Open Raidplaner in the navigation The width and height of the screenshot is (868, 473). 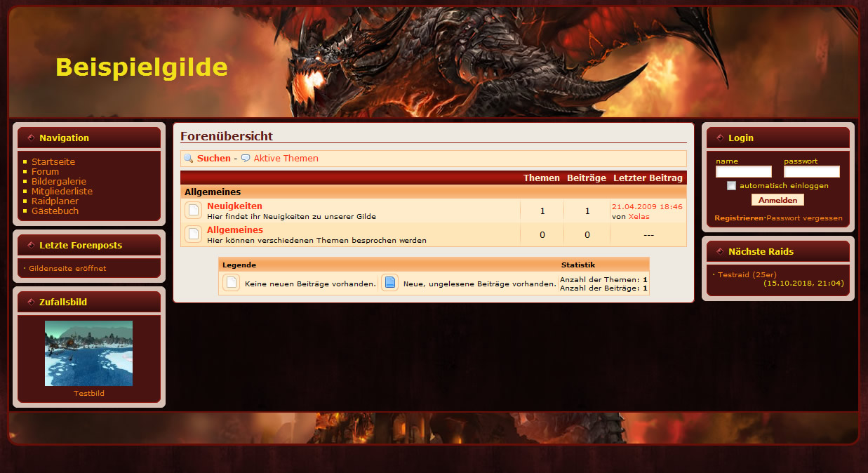55,201
